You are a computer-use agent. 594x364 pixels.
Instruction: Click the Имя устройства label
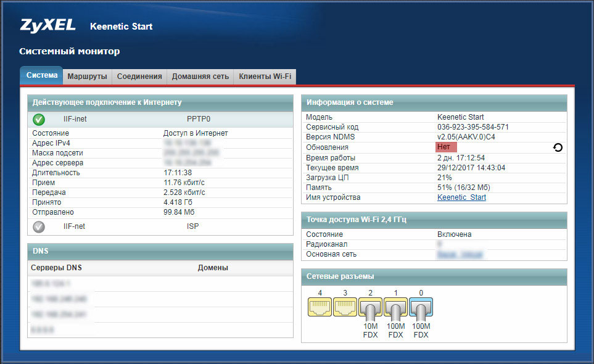pos(333,197)
